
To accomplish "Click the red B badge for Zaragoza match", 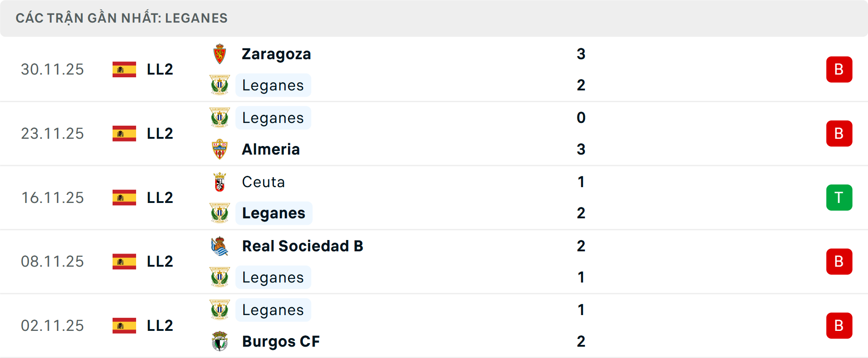I will [x=839, y=70].
